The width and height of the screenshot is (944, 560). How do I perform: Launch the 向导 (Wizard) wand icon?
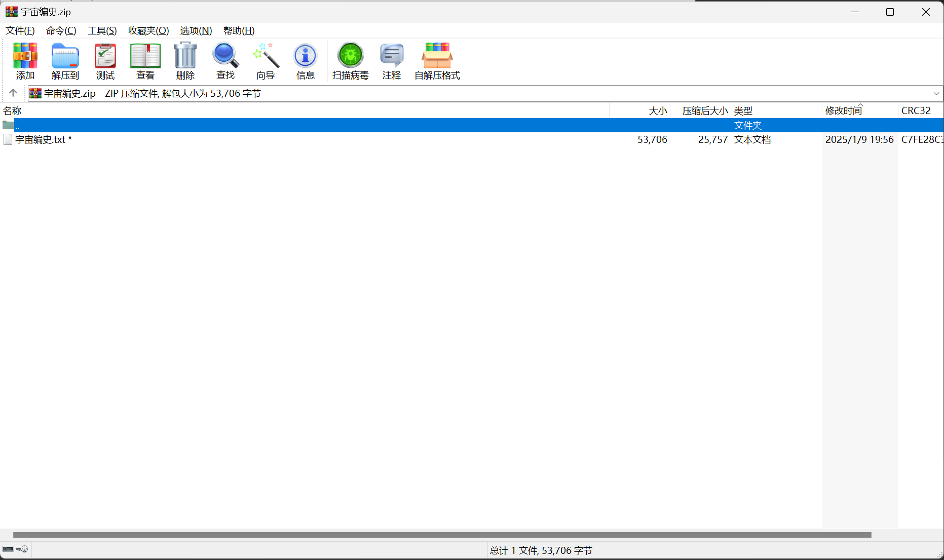[x=266, y=61]
